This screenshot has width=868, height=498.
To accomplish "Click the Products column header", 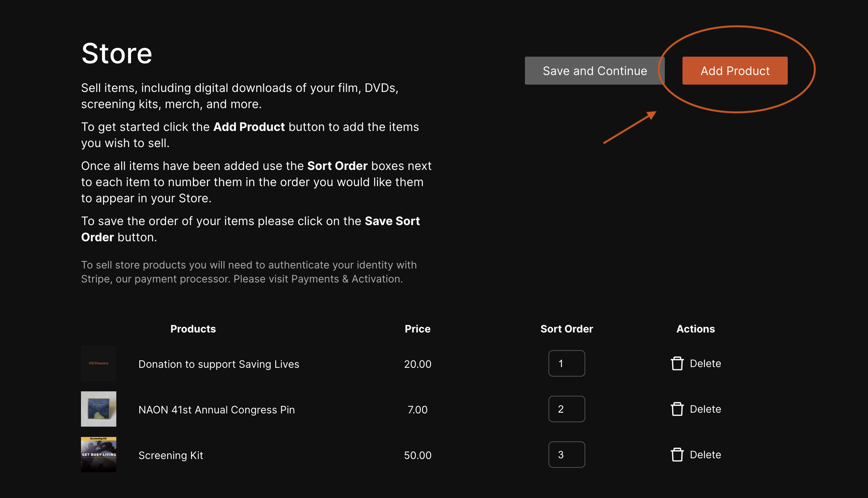I will [193, 329].
